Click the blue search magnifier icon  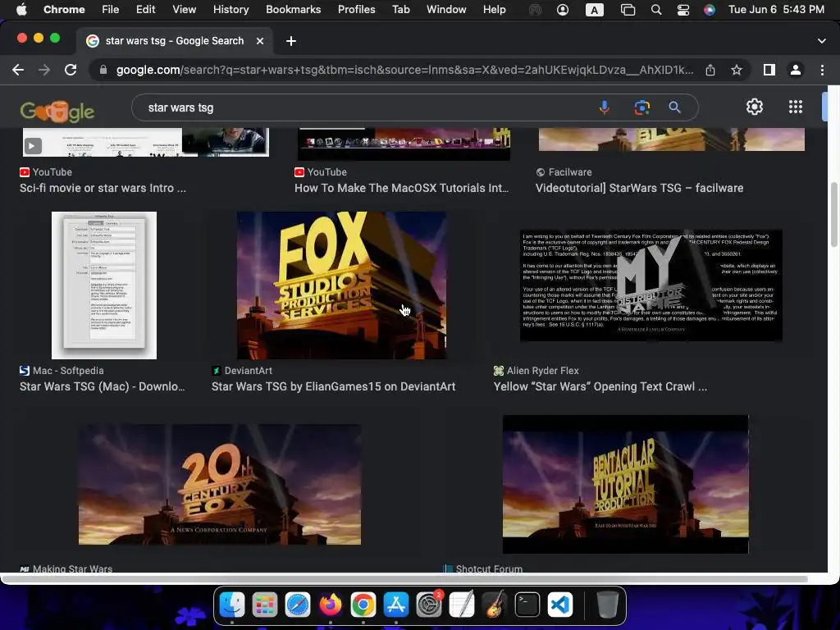674,107
